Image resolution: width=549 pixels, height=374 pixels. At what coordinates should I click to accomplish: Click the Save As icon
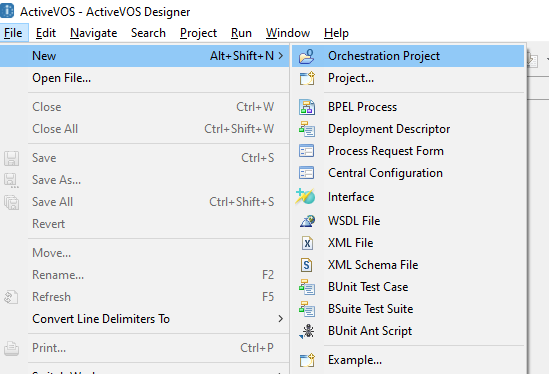pyautogui.click(x=11, y=180)
